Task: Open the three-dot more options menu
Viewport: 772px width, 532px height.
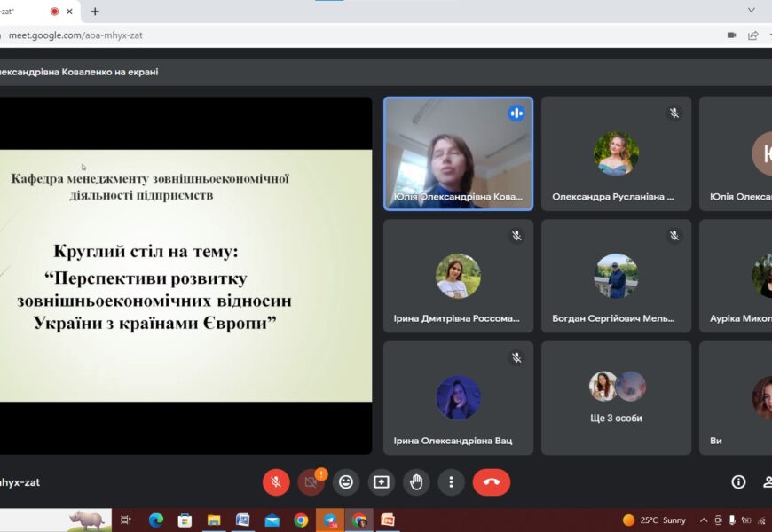Action: (451, 482)
